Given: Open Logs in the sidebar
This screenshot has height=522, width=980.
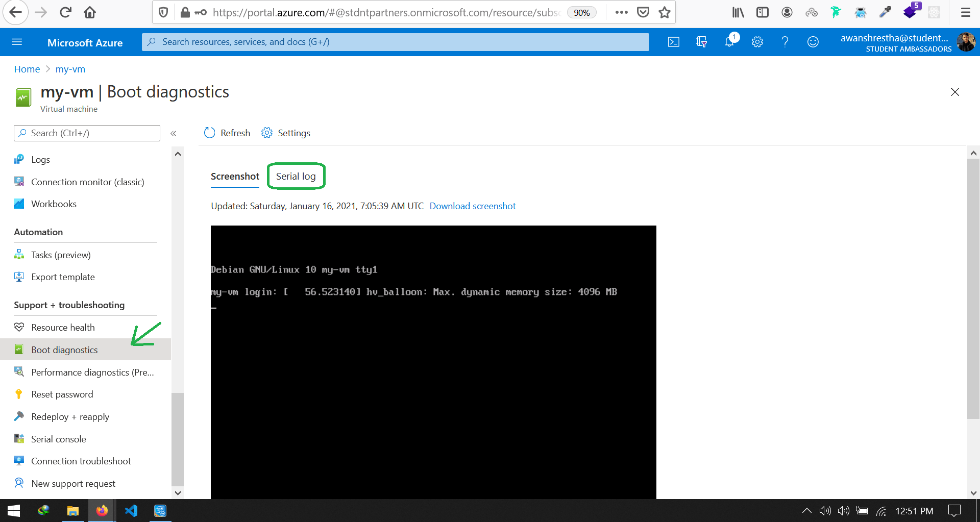Looking at the screenshot, I should click(85, 160).
